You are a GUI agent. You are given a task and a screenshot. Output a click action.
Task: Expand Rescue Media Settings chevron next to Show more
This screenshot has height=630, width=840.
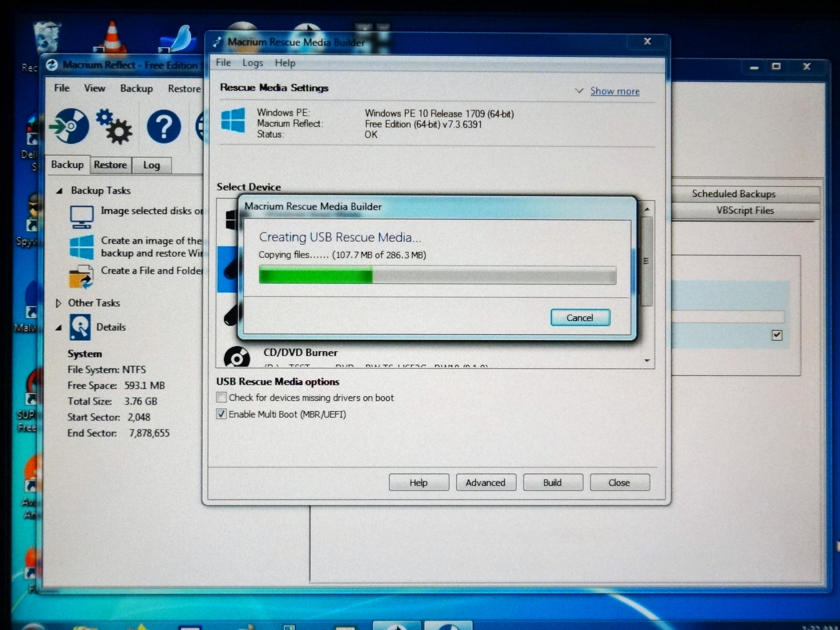click(x=579, y=91)
